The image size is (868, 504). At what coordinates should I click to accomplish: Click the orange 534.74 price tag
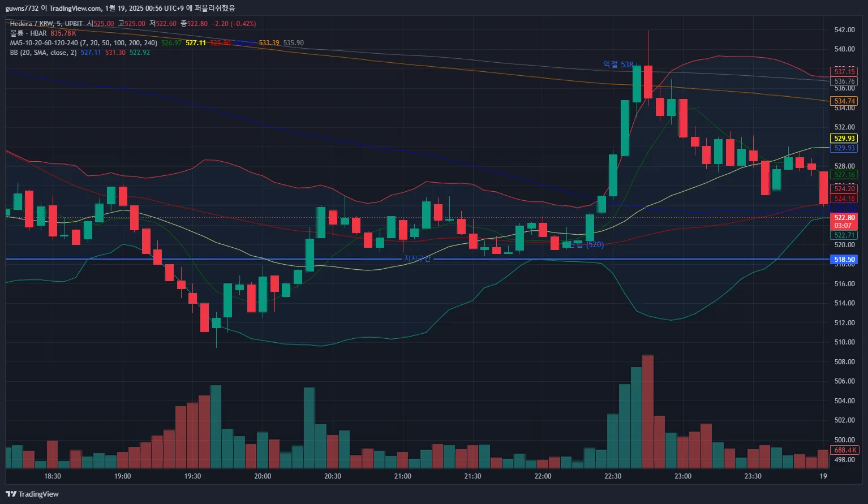[x=844, y=101]
